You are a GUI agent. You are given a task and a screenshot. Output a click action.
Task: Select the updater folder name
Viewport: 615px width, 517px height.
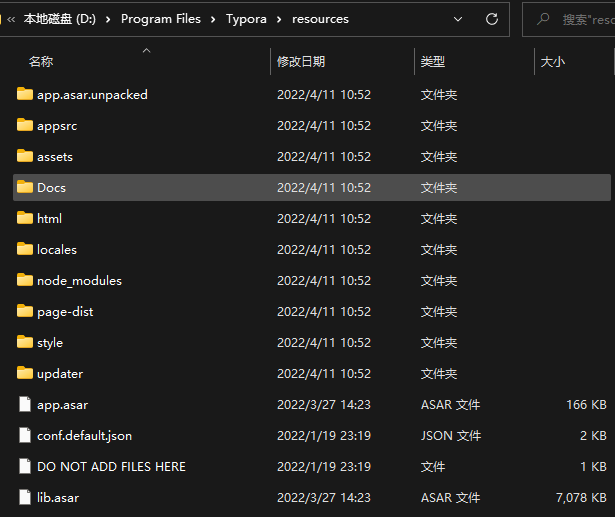(x=60, y=373)
